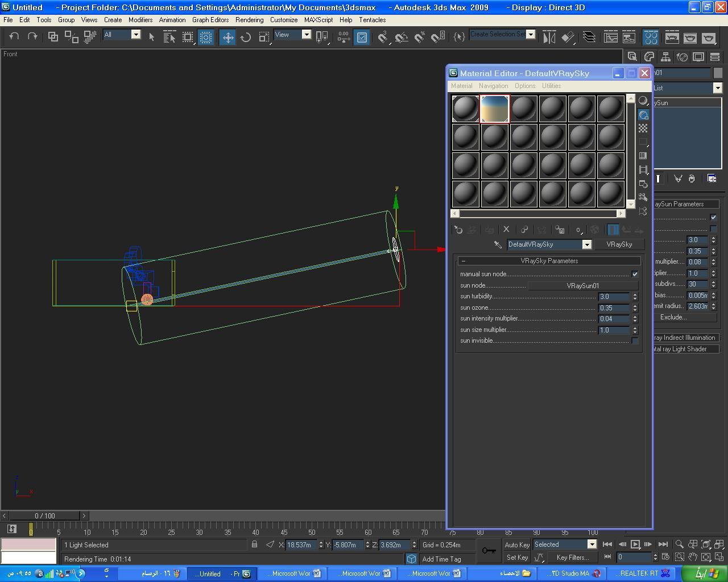The width and height of the screenshot is (728, 582).
Task: Activate Select and Move tool
Action: point(227,37)
